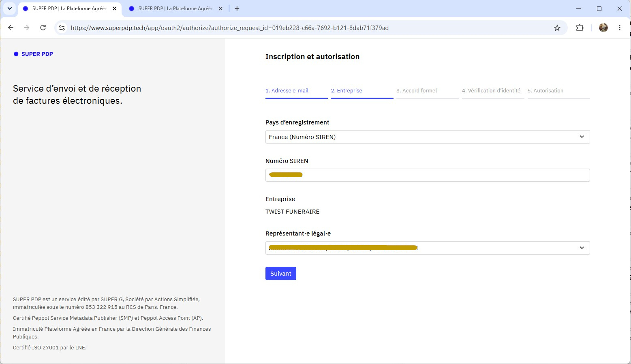Click the Inscription et autorisation heading
The image size is (631, 364).
click(x=312, y=57)
